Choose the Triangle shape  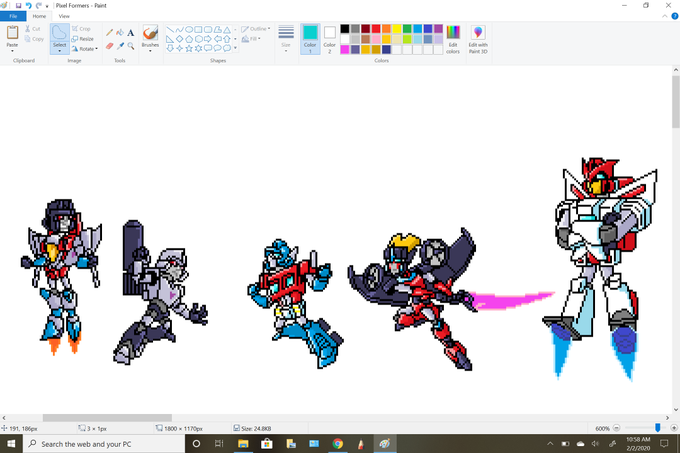click(x=227, y=29)
